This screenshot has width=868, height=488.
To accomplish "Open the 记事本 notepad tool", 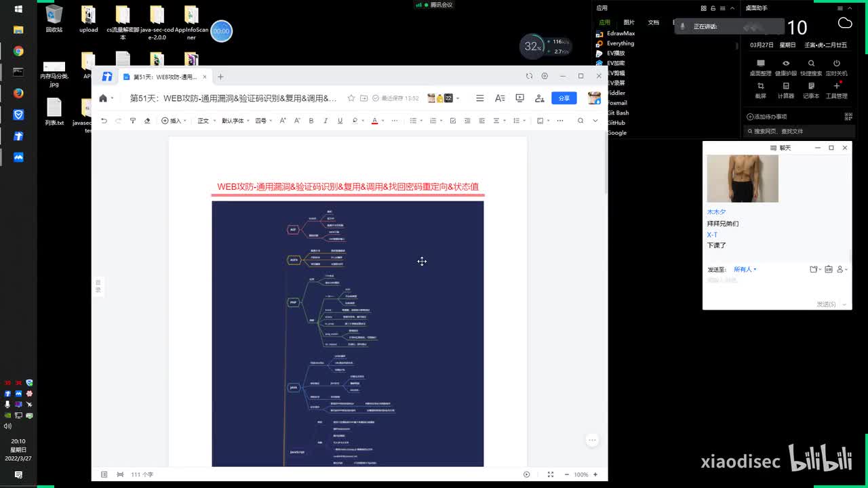I will 811,90.
